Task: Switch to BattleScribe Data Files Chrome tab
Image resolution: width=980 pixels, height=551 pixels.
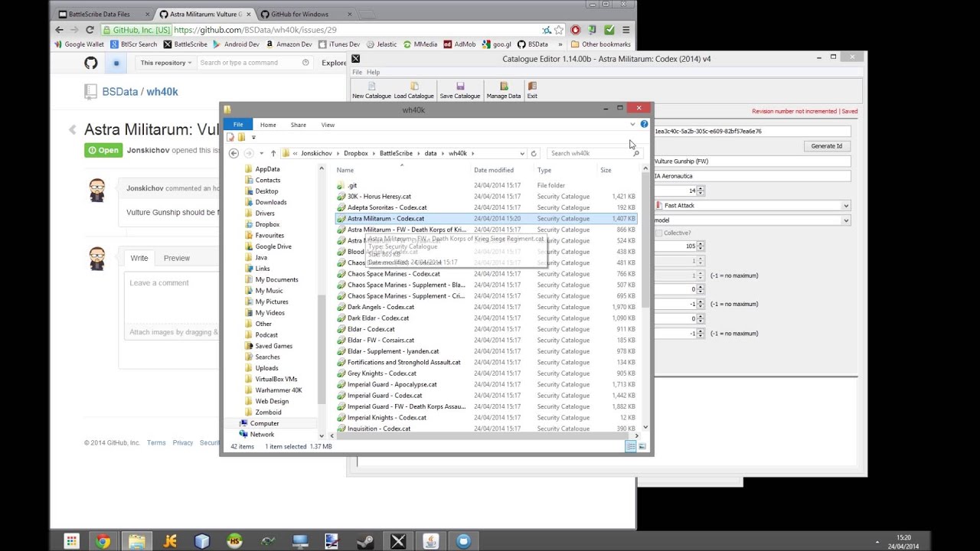Action: (x=102, y=14)
